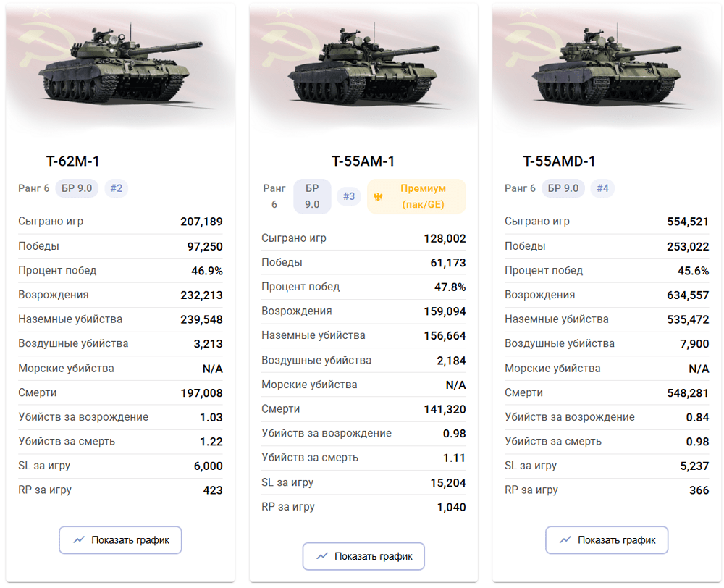Viewport: 724px width, 588px height.
Task: Click chart line icon in T-55AM-1 button
Action: pos(322,555)
